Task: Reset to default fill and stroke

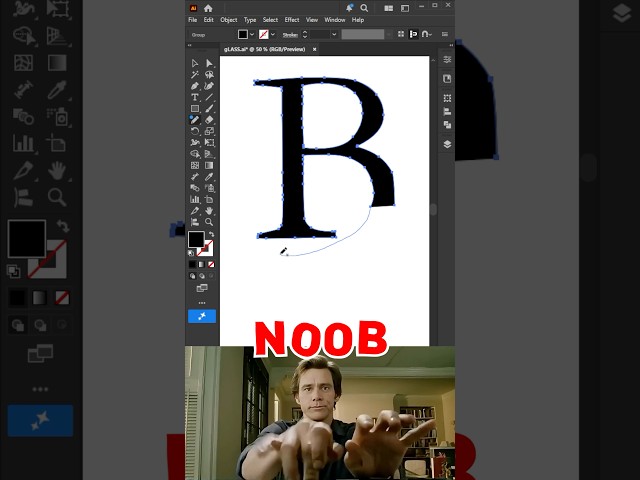Action: pos(191,253)
